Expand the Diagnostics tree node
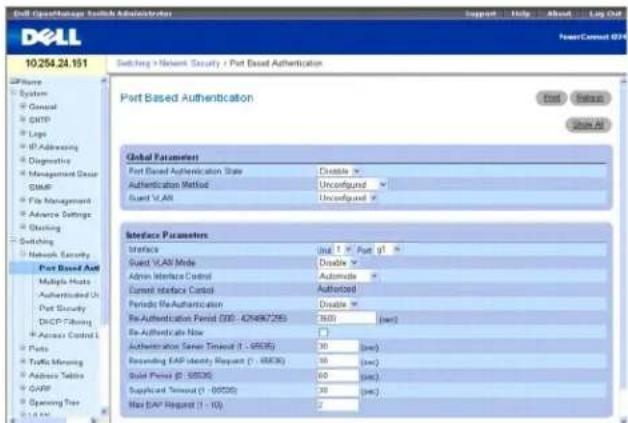Image resolution: width=628 pixels, height=423 pixels. [23, 160]
